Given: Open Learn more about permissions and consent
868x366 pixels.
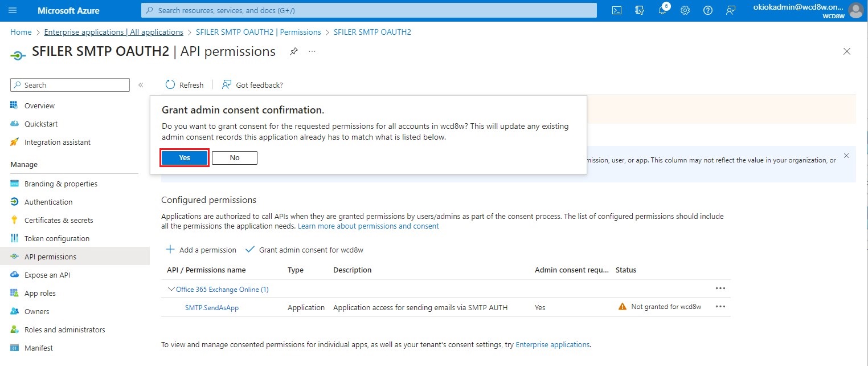Looking at the screenshot, I should pyautogui.click(x=369, y=226).
